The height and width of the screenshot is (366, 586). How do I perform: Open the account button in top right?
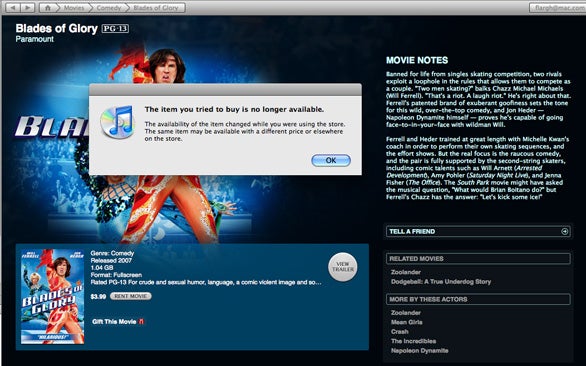click(x=558, y=7)
